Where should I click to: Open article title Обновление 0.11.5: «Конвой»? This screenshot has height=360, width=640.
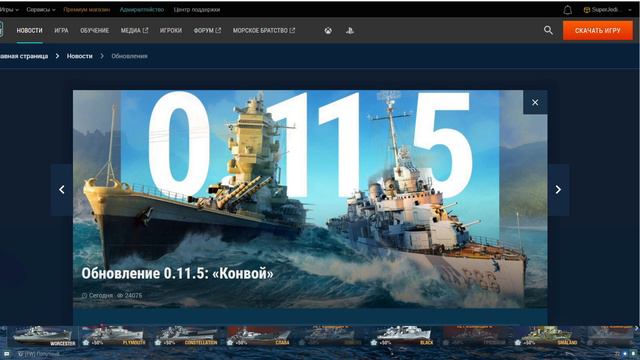177,273
